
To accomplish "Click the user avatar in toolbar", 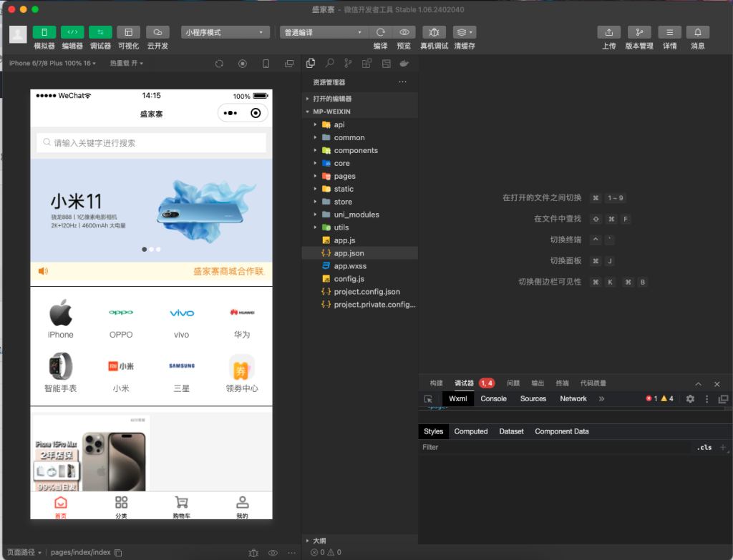I will [18, 34].
